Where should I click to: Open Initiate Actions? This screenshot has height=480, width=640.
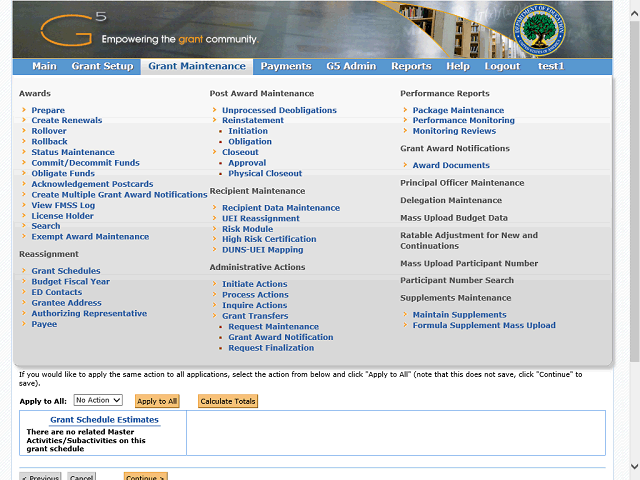pos(254,284)
